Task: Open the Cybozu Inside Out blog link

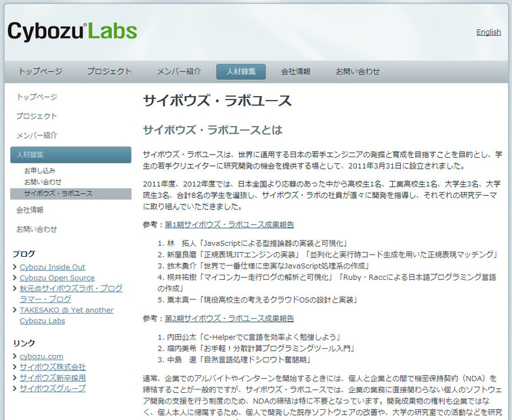Action: pyautogui.click(x=52, y=267)
